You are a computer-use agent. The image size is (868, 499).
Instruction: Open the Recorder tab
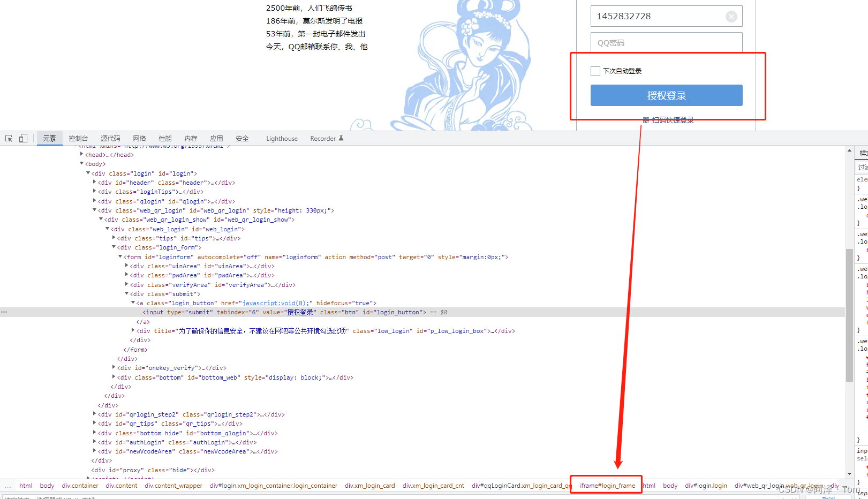tap(323, 139)
